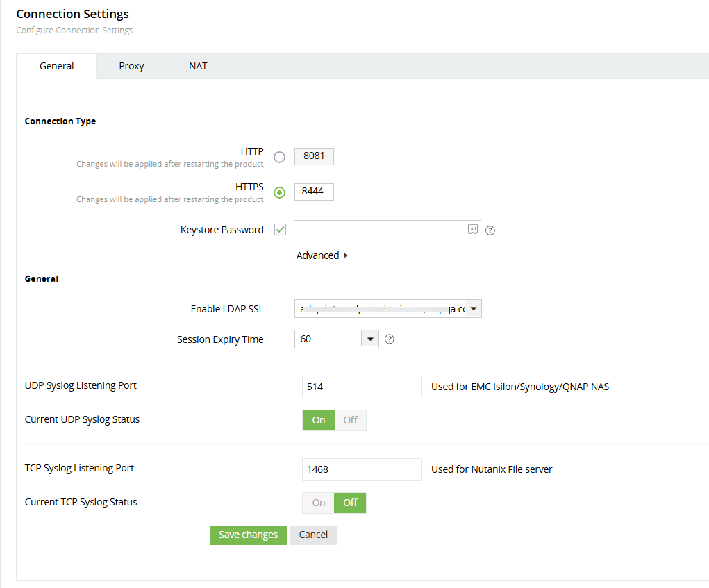709x588 pixels.
Task: Select the General tab
Action: tap(57, 67)
